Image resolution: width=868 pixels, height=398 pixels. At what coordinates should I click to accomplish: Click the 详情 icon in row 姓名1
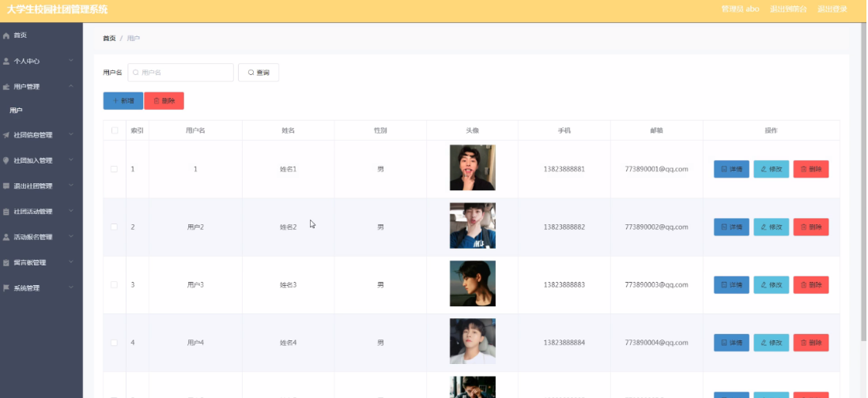[724, 169]
